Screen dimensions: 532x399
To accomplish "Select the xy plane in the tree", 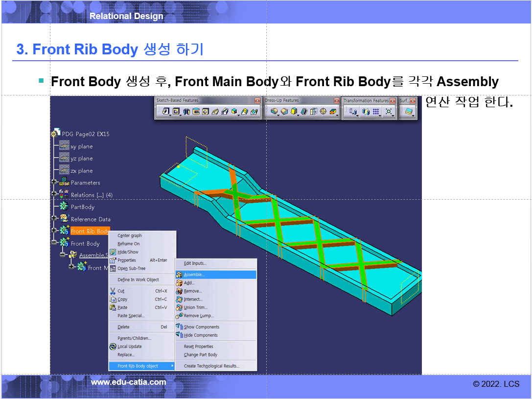I will [81, 146].
